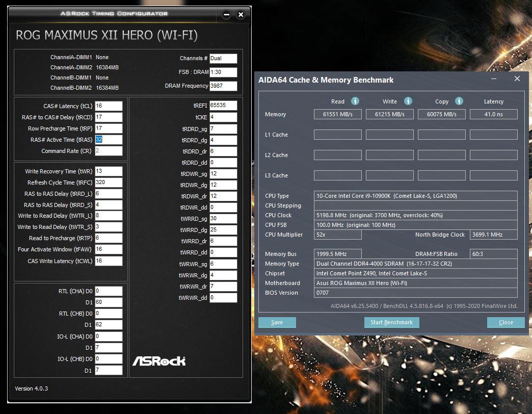
Task: Click the Copy info icon in AIDA64
Action: 459,101
